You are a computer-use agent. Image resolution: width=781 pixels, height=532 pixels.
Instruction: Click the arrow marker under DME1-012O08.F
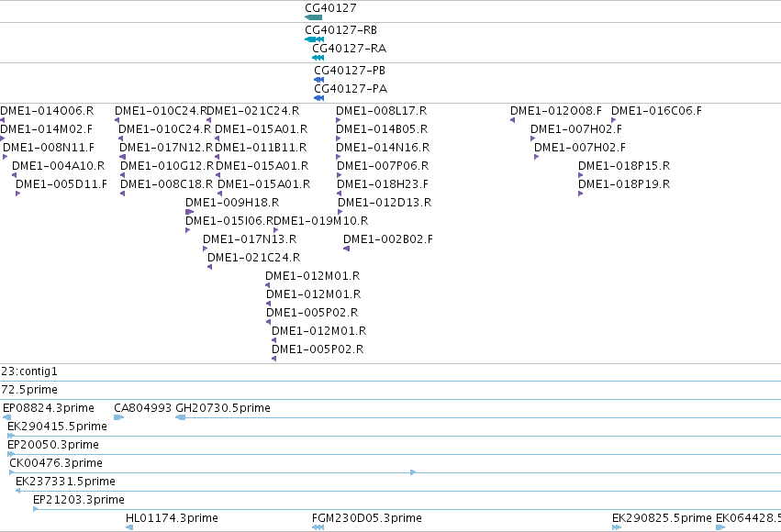click(512, 120)
